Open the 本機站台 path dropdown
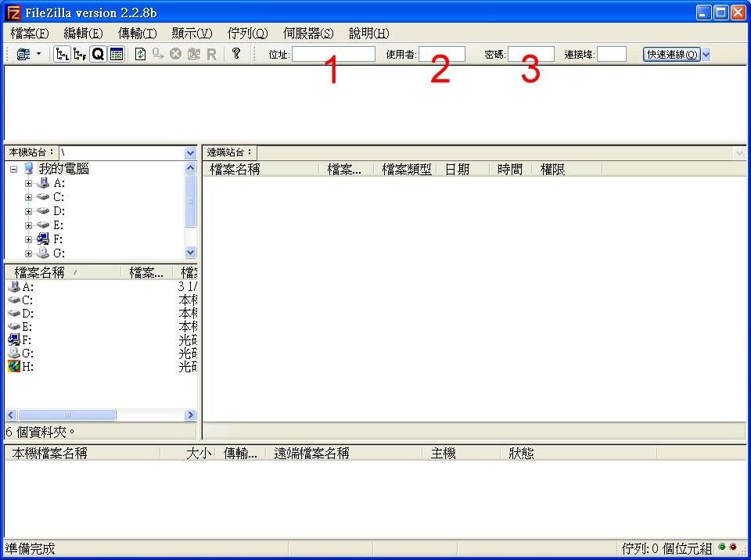This screenshot has height=560, width=751. (190, 153)
